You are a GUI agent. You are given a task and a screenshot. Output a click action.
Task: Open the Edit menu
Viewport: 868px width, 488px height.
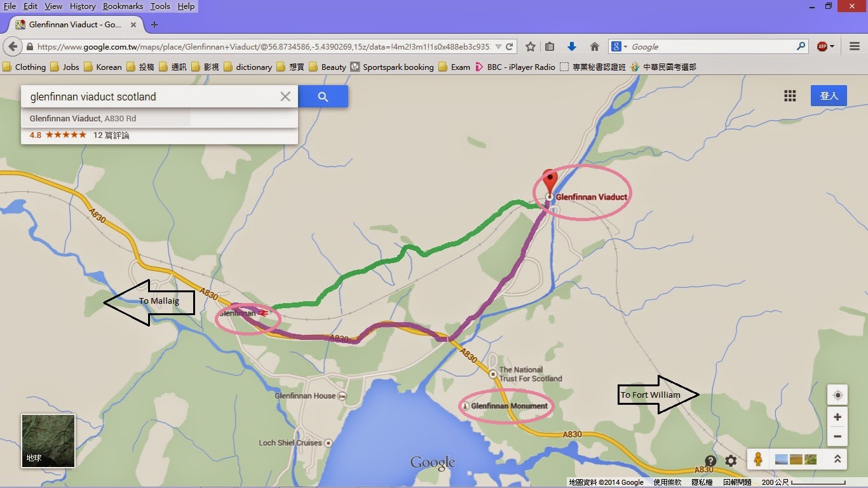point(30,6)
